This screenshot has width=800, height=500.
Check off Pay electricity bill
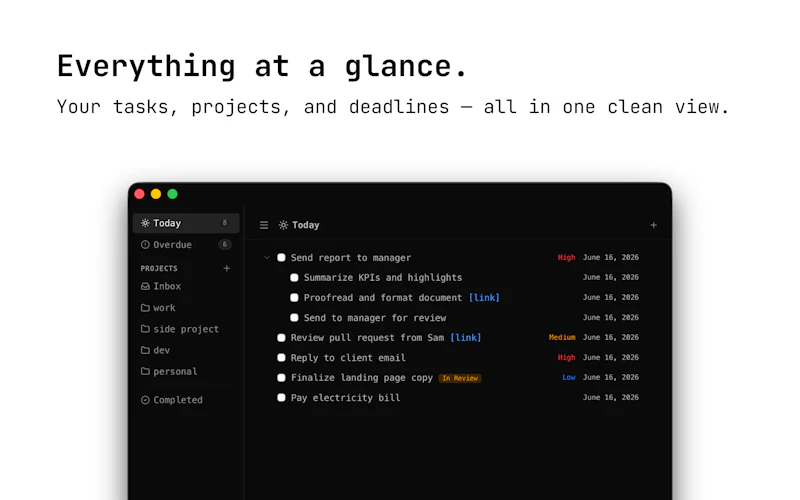pyautogui.click(x=281, y=397)
